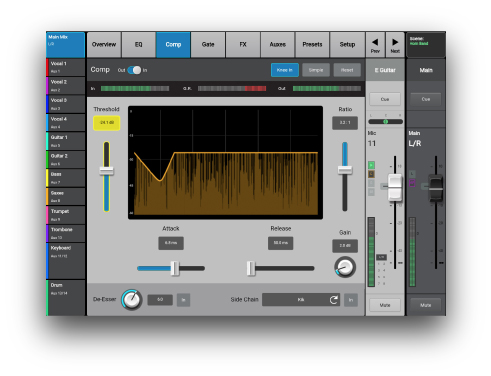This screenshot has width=491, height=376.
Task: Toggle the Knee In button
Action: (284, 70)
